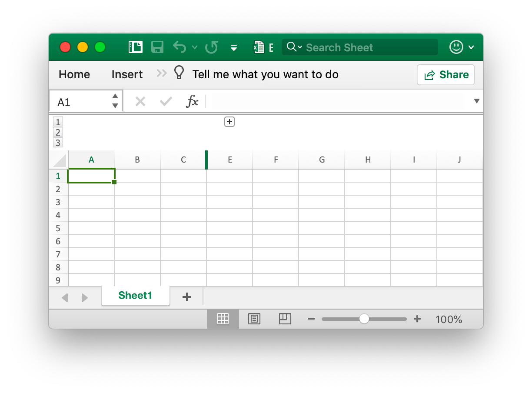
Task: Click outline level 1 button
Action: tap(58, 122)
